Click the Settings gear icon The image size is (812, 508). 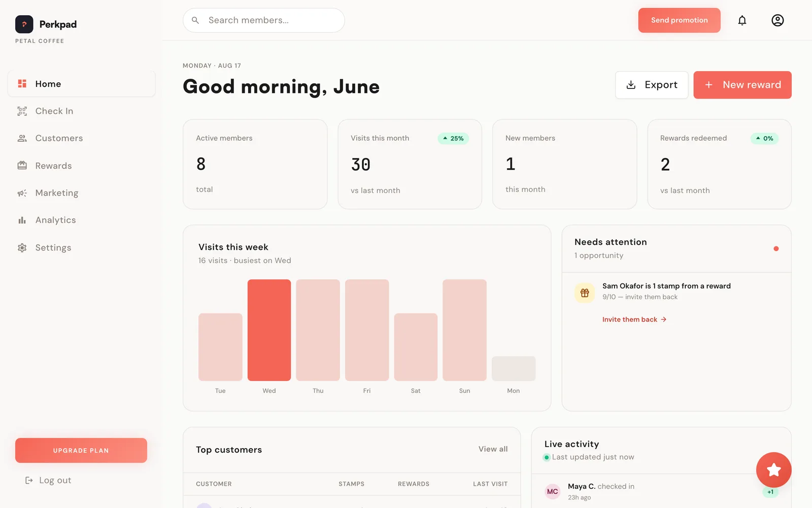pyautogui.click(x=22, y=247)
